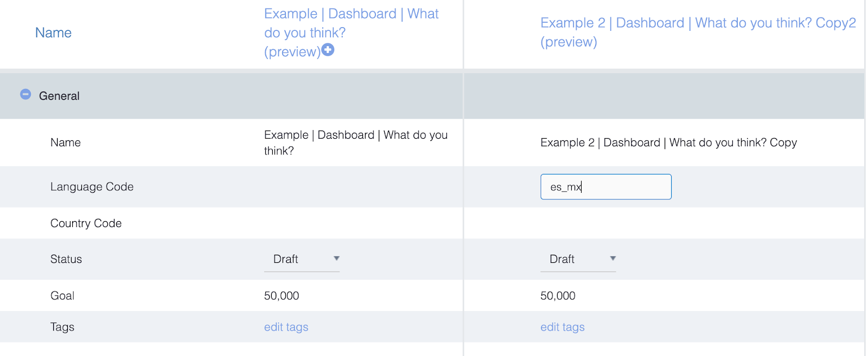Viewport: 868px width, 356px height.
Task: Focus the Language Code field containing es_mx
Action: (605, 187)
